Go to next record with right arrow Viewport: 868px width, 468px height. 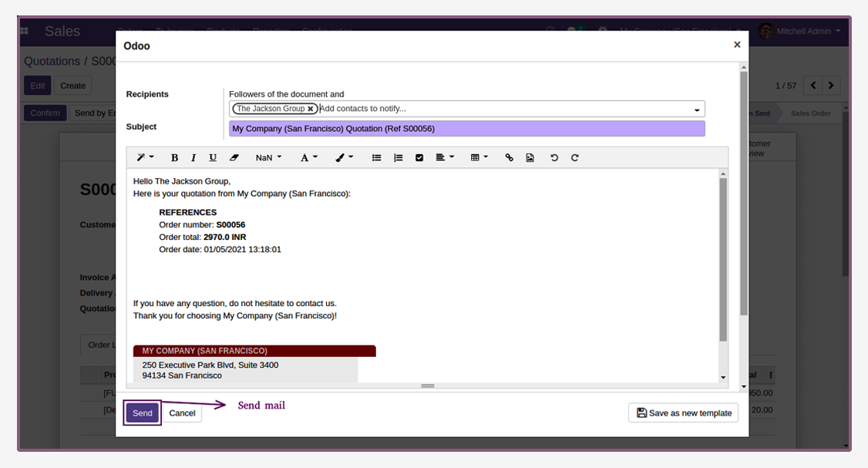click(x=831, y=86)
